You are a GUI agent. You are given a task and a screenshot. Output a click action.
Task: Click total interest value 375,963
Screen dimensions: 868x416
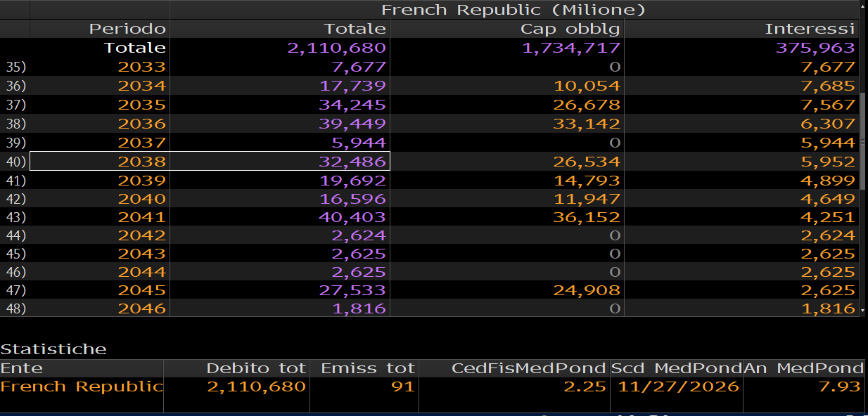[815, 48]
